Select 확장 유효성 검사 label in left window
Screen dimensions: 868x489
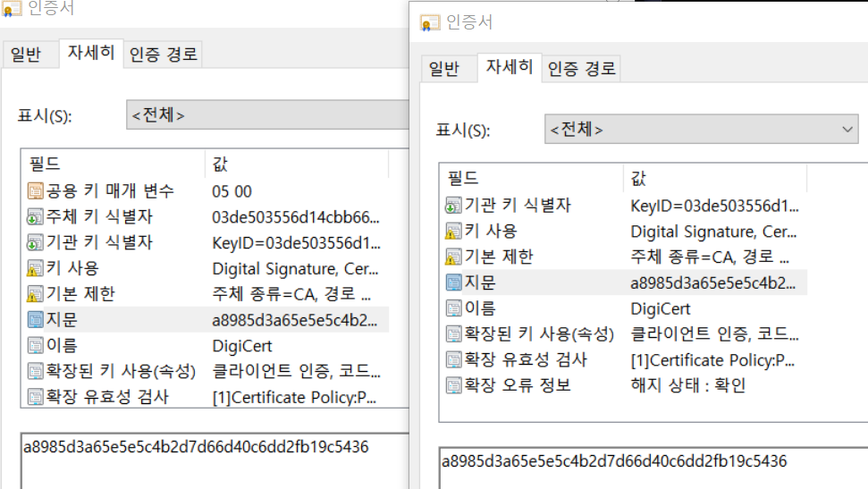pyautogui.click(x=107, y=397)
